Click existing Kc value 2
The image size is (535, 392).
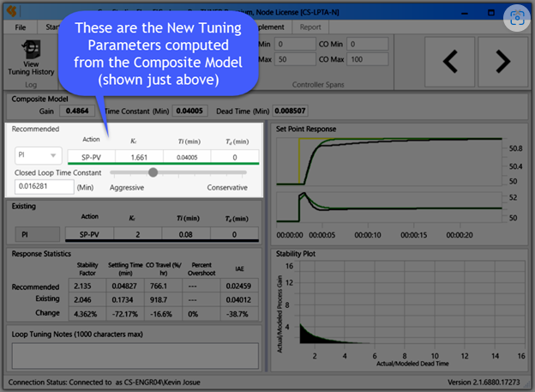[138, 234]
